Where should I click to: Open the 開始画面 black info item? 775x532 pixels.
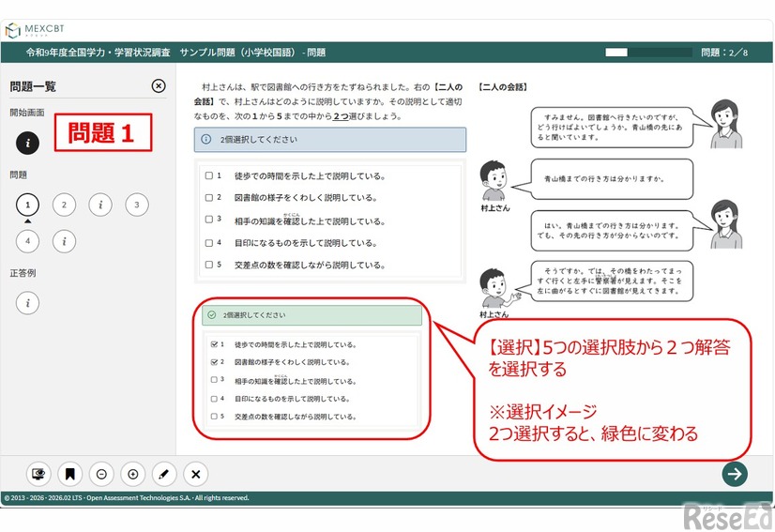tap(28, 143)
